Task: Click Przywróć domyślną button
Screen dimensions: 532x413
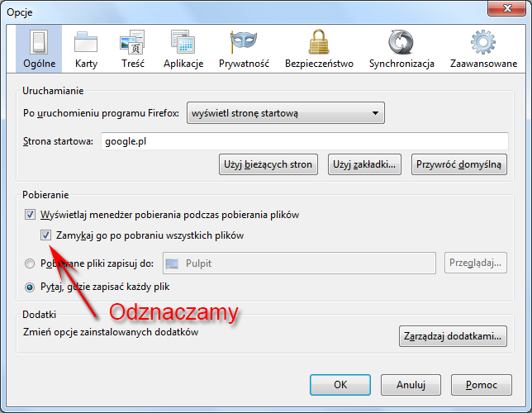Action: (x=458, y=164)
